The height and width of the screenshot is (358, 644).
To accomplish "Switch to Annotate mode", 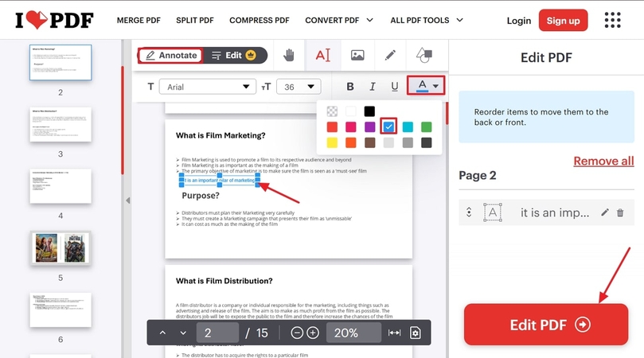I will pyautogui.click(x=170, y=56).
